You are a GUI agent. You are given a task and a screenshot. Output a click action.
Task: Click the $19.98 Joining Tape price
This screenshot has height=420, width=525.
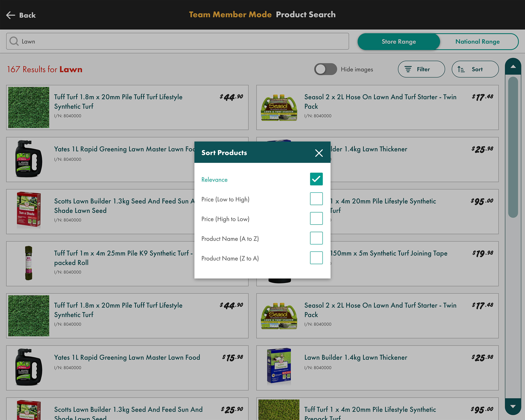point(483,253)
